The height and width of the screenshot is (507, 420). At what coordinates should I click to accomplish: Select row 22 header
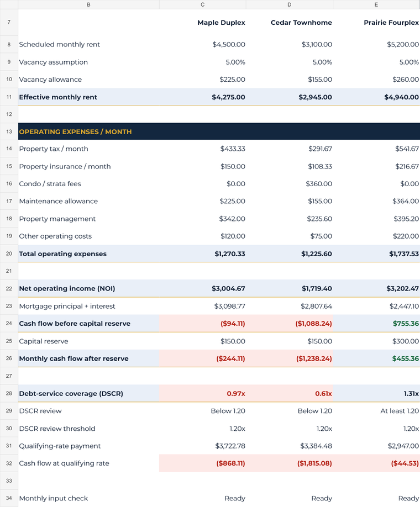pos(9,288)
